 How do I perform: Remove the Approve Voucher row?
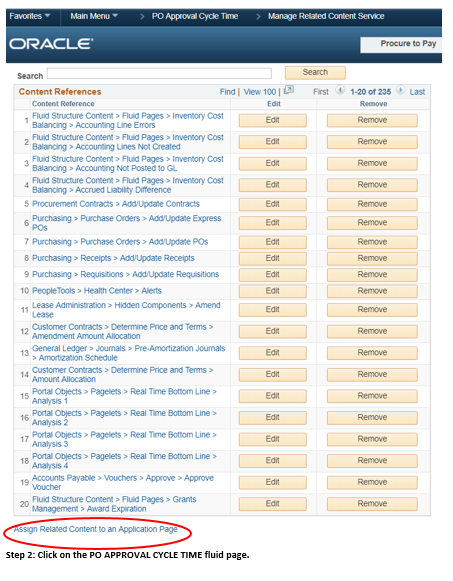point(372,482)
